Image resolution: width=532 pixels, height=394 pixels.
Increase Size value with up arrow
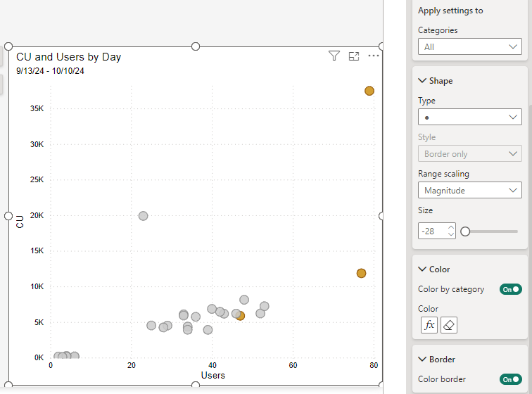point(451,227)
